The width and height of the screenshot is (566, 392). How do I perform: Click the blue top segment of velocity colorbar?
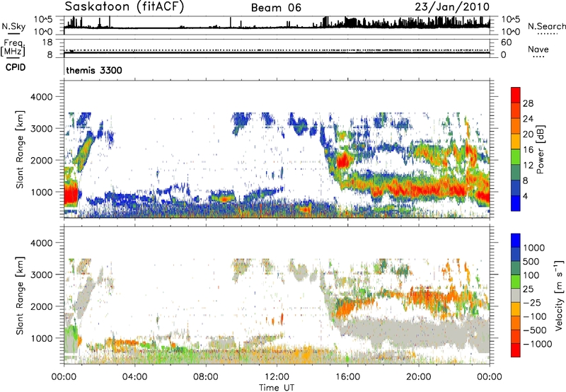516,241
